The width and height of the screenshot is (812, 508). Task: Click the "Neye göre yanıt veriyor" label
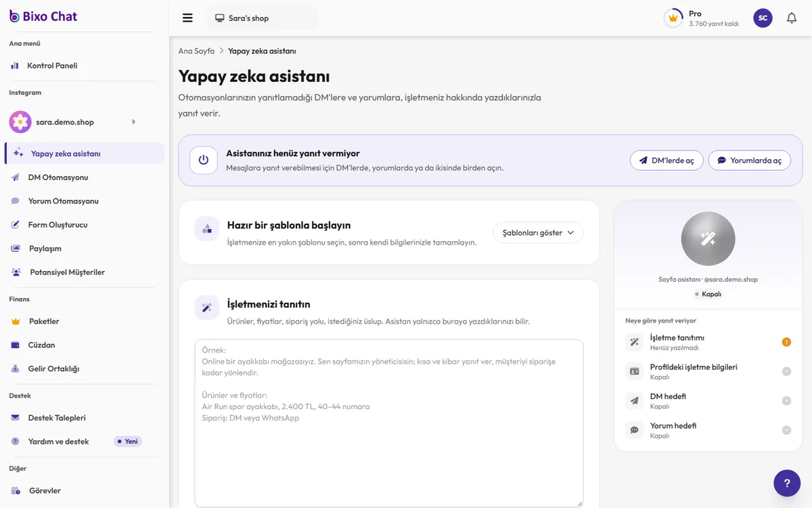point(660,320)
